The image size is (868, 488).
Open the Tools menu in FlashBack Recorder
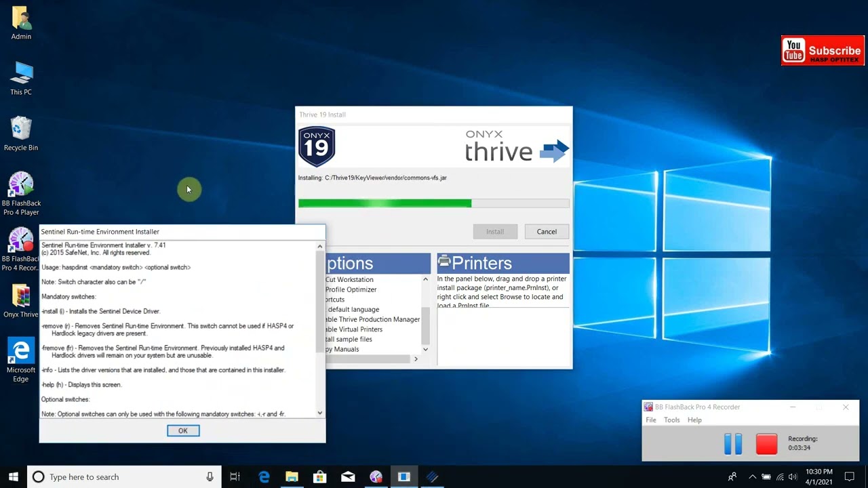pos(671,420)
